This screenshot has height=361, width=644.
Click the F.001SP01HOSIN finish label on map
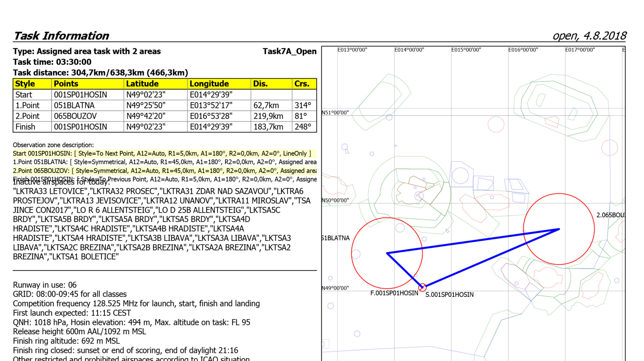[394, 293]
